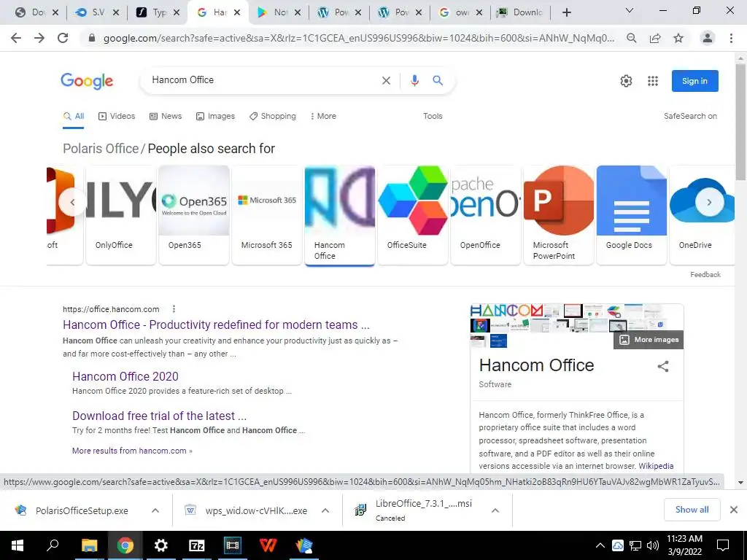The width and height of the screenshot is (747, 560).
Task: Click More results from hancom.com
Action: pos(132,451)
